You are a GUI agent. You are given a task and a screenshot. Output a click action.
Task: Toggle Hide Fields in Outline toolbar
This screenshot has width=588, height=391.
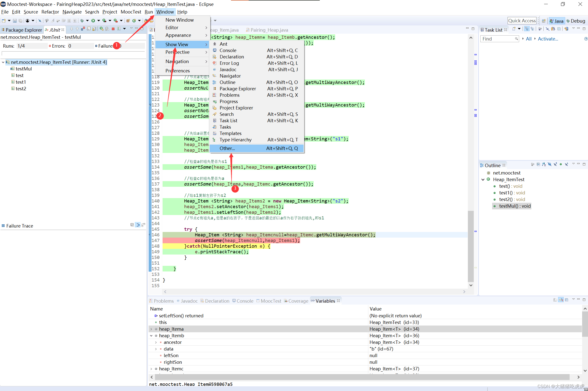[550, 164]
